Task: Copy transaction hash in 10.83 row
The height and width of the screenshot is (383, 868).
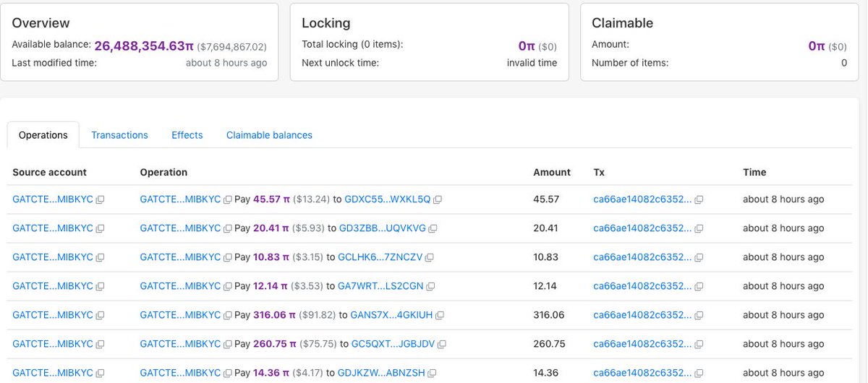Action: coord(699,257)
